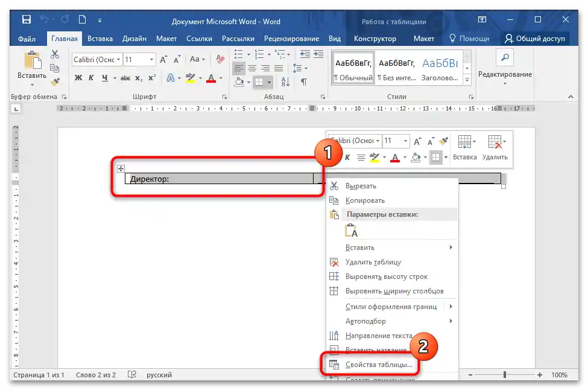Viewport: 588px width, 390px height.
Task: Click the Директор: table cell
Action: (219, 179)
